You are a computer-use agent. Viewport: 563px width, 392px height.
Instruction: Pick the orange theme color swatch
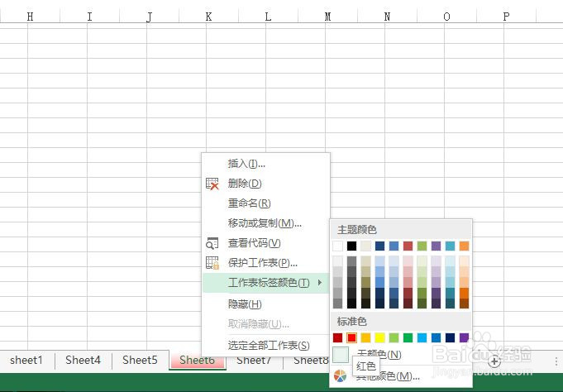tap(465, 246)
